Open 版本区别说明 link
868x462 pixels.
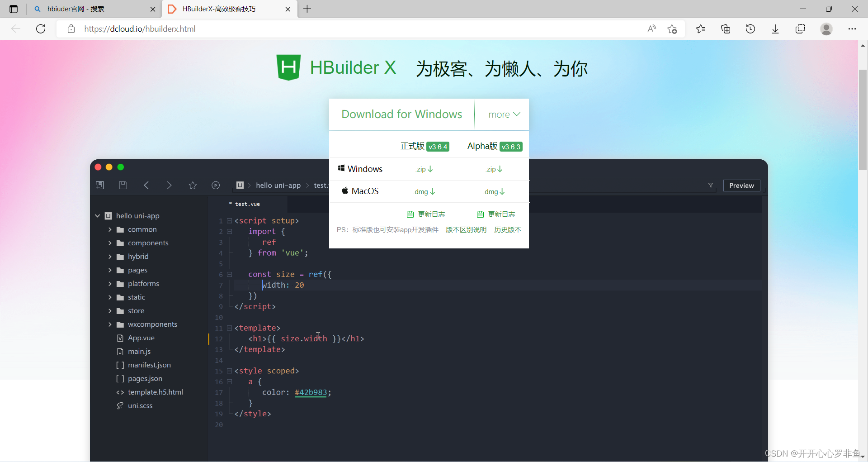coord(466,229)
